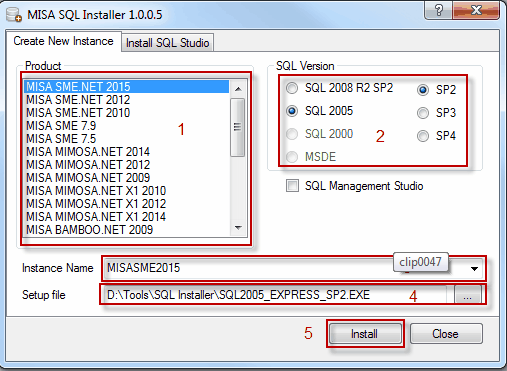
Task: Enable the SQL Management Studio checkbox
Action: [292, 186]
